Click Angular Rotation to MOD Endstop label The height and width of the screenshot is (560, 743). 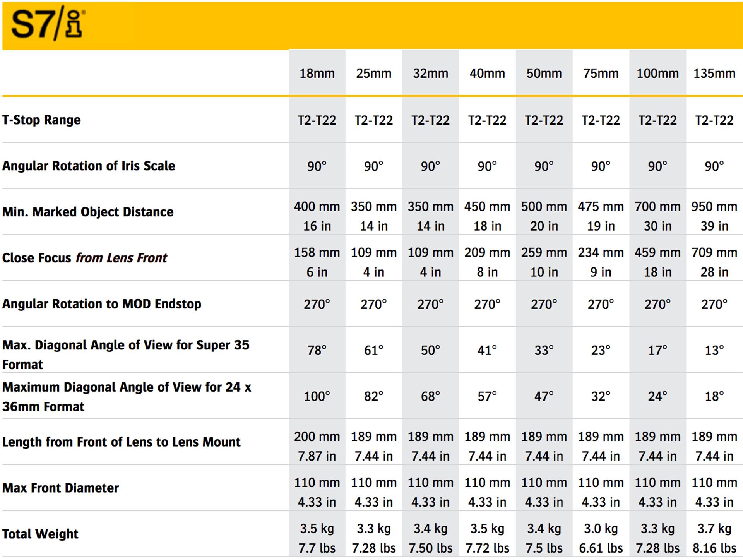(102, 304)
